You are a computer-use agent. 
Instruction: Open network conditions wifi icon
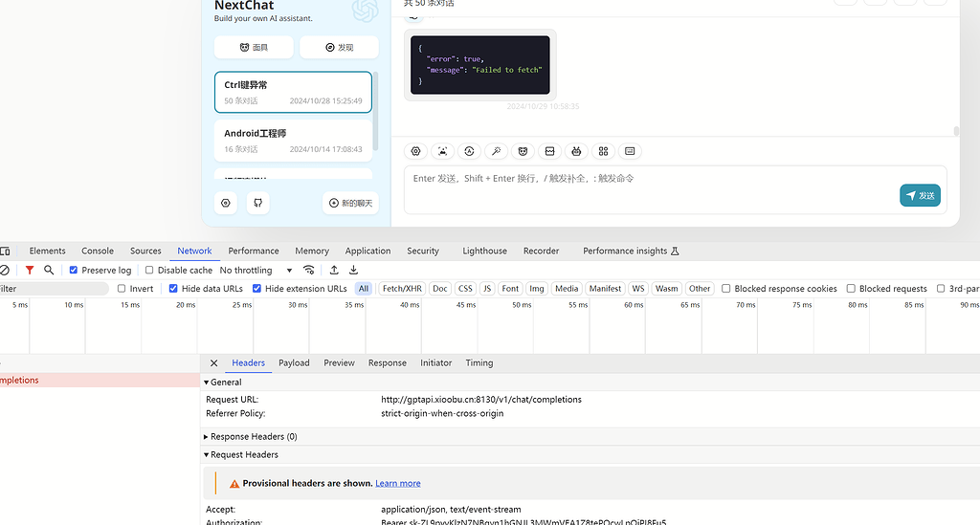click(309, 271)
